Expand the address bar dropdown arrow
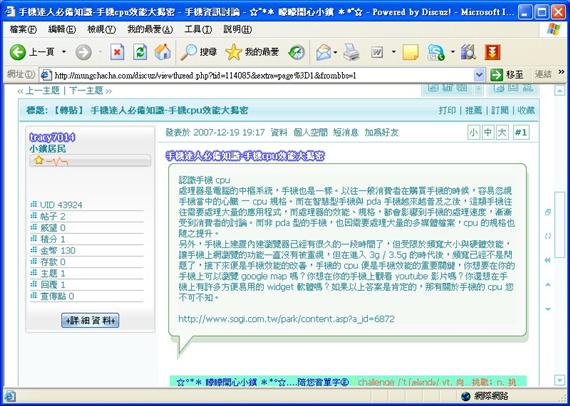The height and width of the screenshot is (406, 570). pyautogui.click(x=479, y=75)
